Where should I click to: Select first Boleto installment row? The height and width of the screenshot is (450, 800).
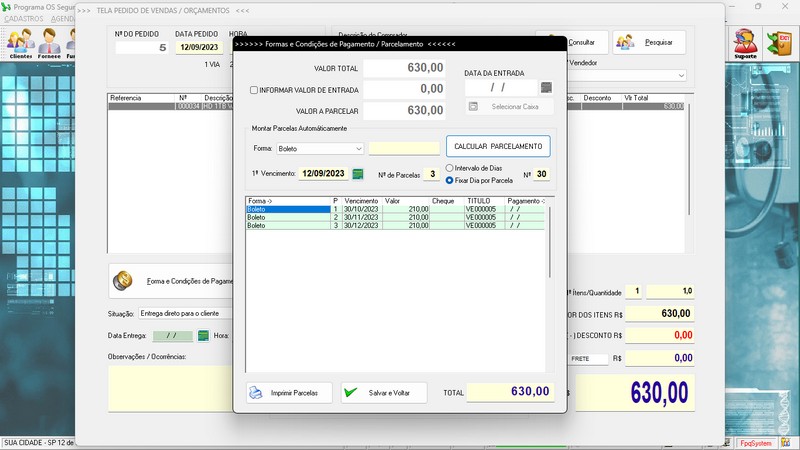tap(288, 209)
